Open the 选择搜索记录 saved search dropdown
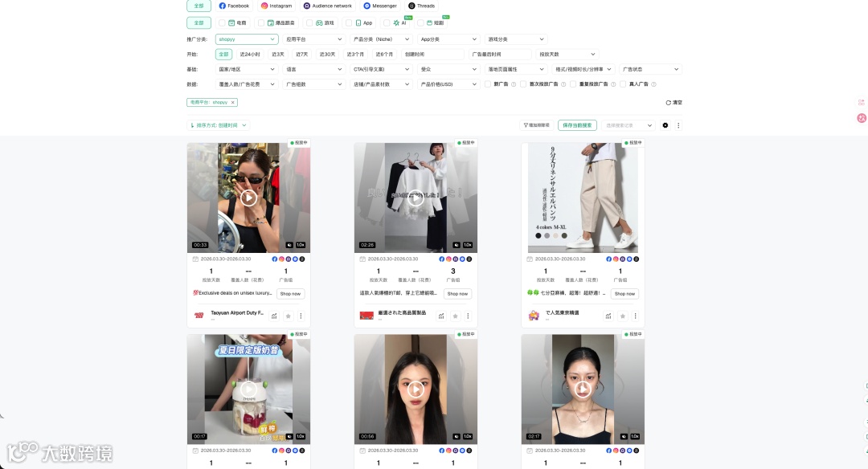 click(628, 125)
